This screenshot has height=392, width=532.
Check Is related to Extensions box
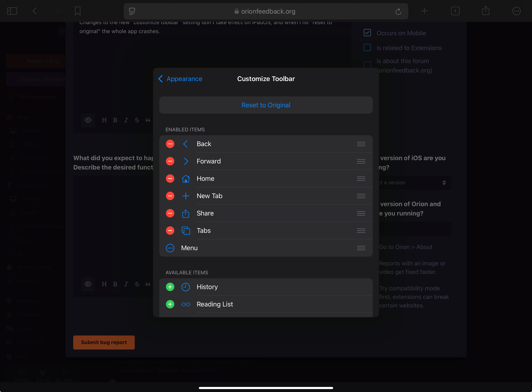point(367,48)
